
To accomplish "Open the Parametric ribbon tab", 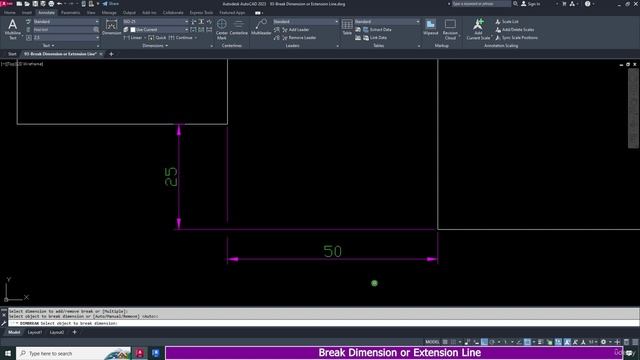I will point(70,13).
